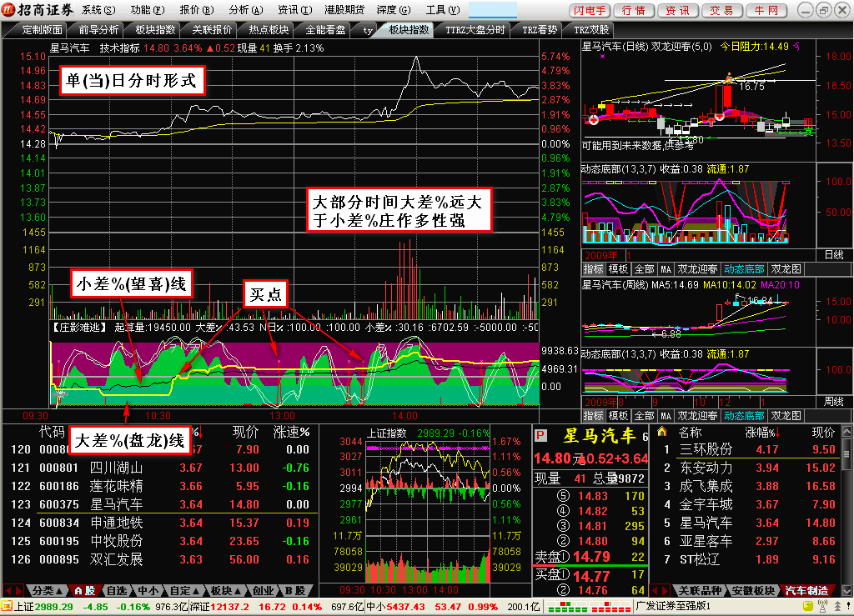Click the status bar icon left of 上证
Screen dimensions: 854x616
point(7,606)
